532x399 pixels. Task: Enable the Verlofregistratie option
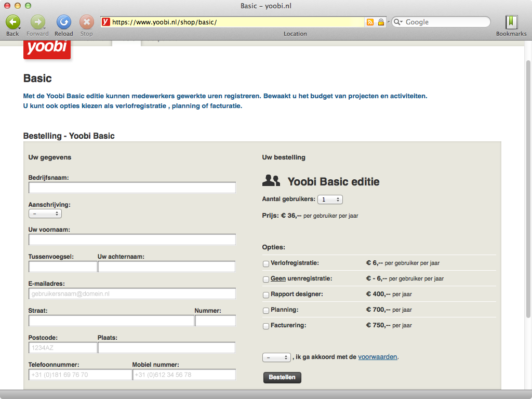point(266,263)
